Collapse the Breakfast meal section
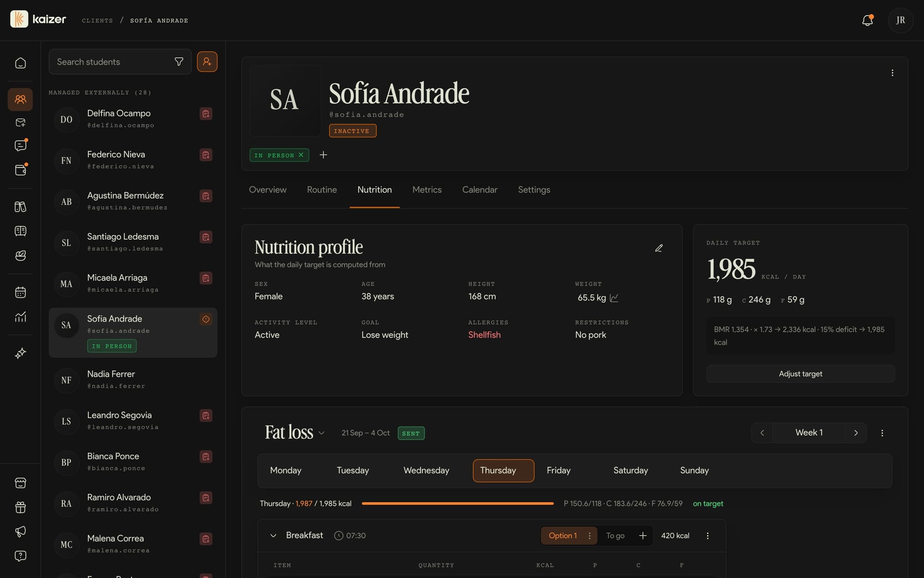The height and width of the screenshot is (578, 924). point(273,535)
